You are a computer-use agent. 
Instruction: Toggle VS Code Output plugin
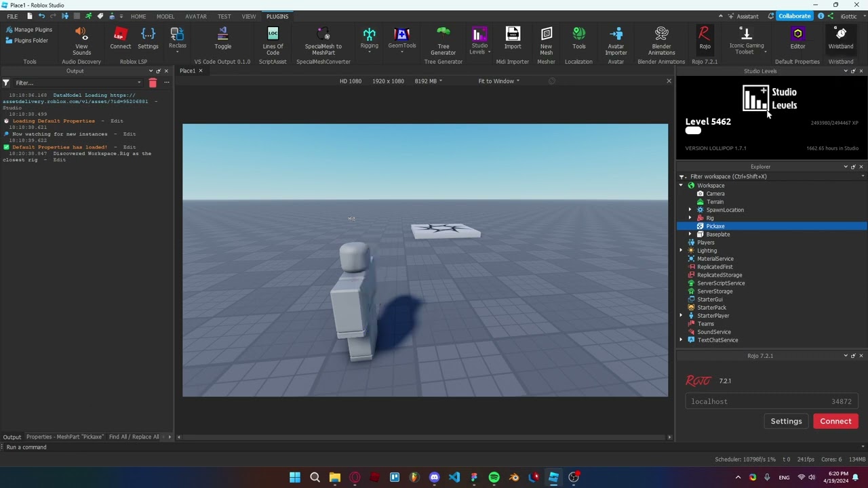222,39
